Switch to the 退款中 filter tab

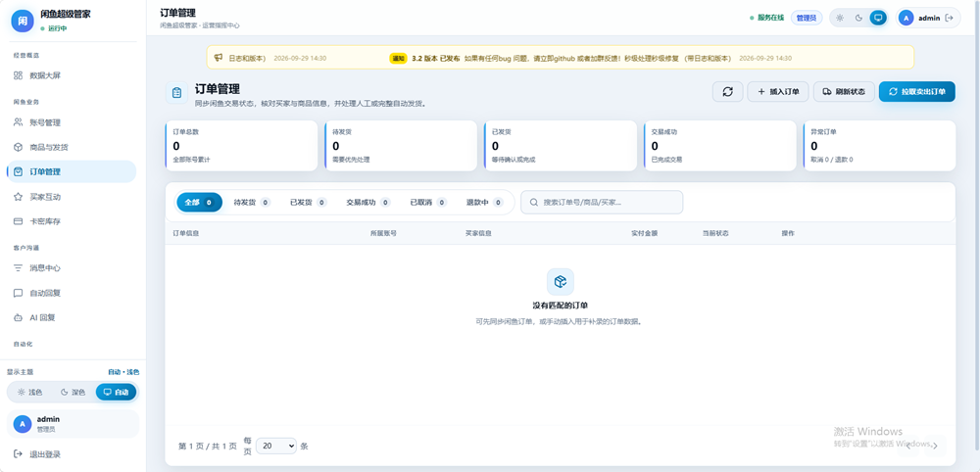pyautogui.click(x=484, y=203)
